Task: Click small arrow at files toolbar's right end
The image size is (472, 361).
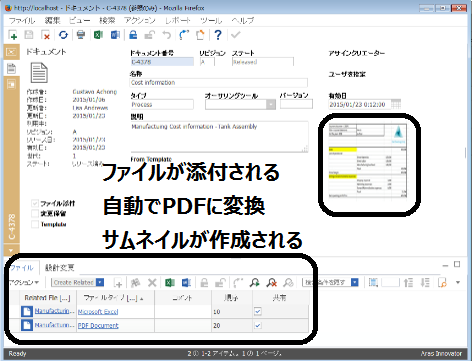Action: pos(458,282)
